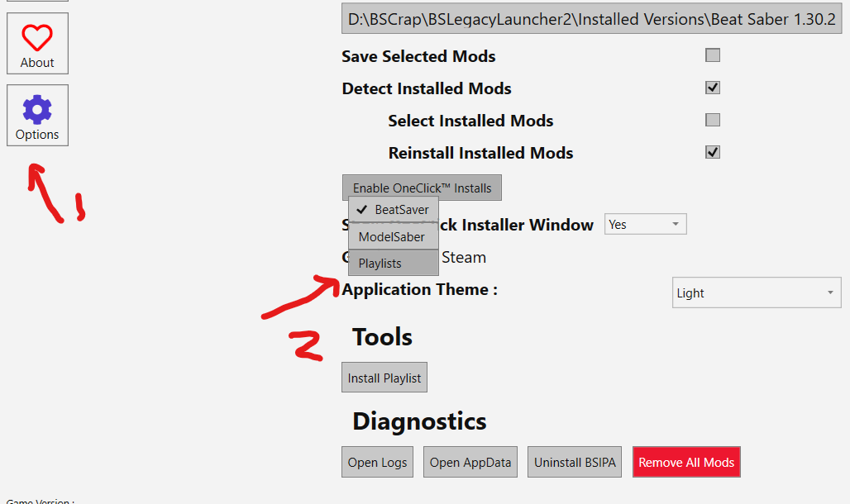Choose BeatSaver menu entry

tap(394, 210)
